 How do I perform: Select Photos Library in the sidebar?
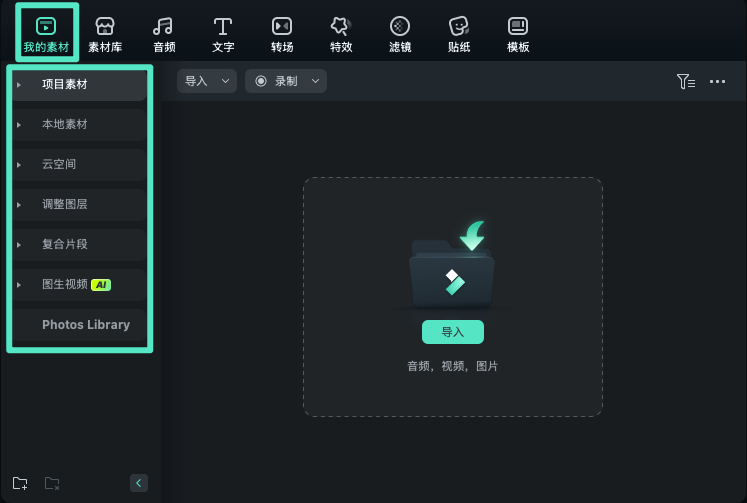tap(80, 325)
